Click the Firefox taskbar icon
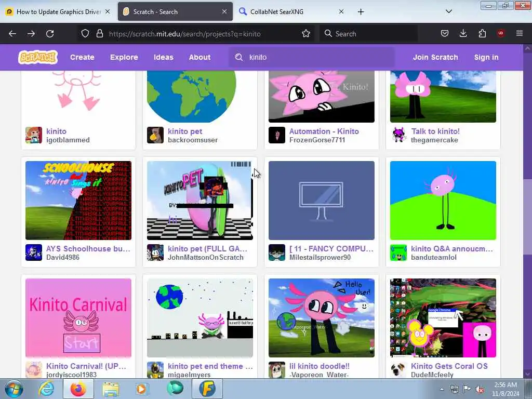Viewport: 532px width, 399px height. [x=78, y=389]
